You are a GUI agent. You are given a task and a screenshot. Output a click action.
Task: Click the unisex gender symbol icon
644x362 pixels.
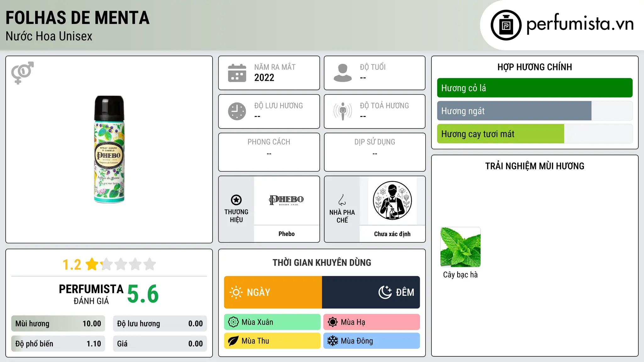(22, 73)
